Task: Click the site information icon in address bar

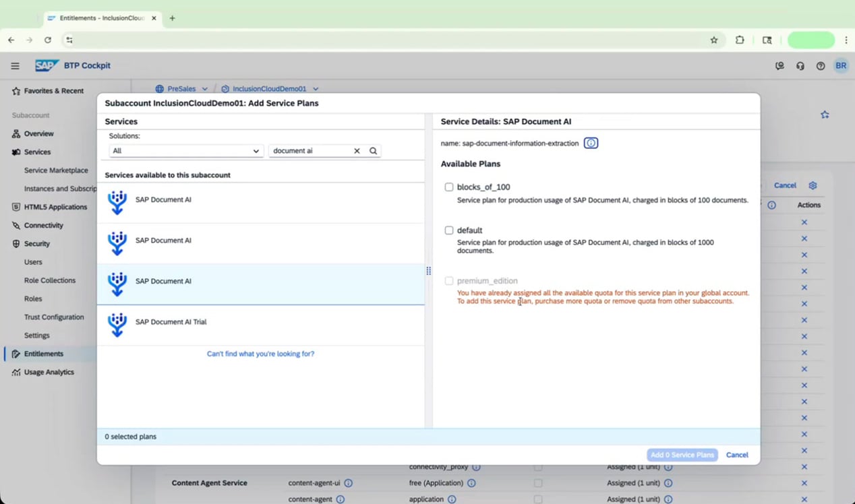Action: tap(69, 40)
